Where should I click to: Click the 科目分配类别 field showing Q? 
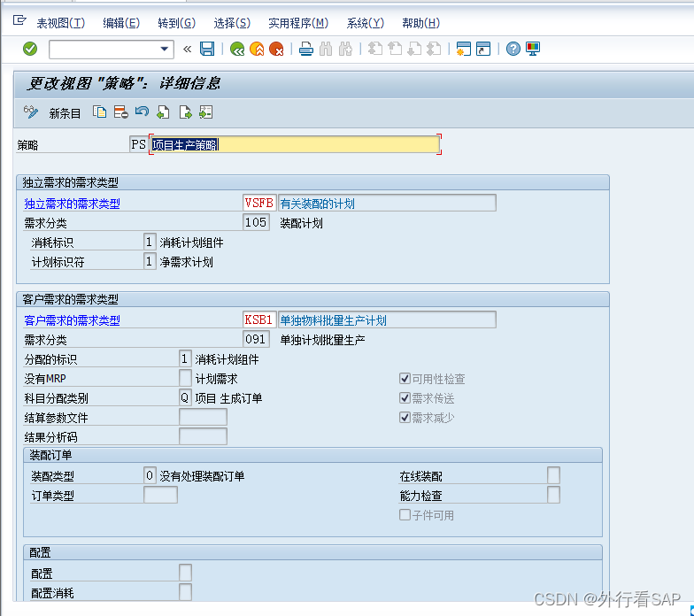pos(185,397)
